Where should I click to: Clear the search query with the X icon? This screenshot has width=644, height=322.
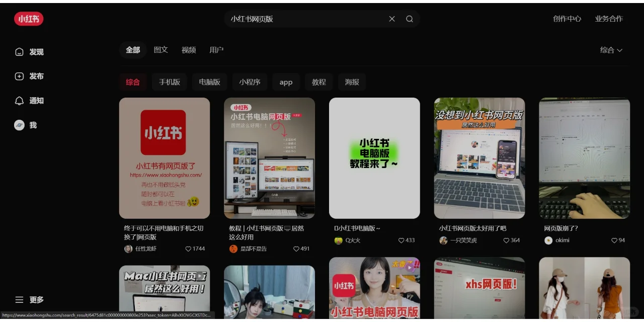pyautogui.click(x=392, y=19)
